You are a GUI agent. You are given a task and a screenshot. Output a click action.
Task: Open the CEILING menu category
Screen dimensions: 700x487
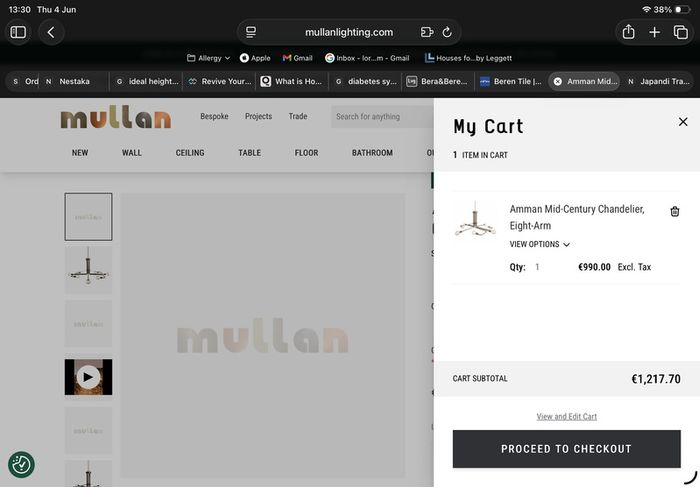pyautogui.click(x=190, y=153)
